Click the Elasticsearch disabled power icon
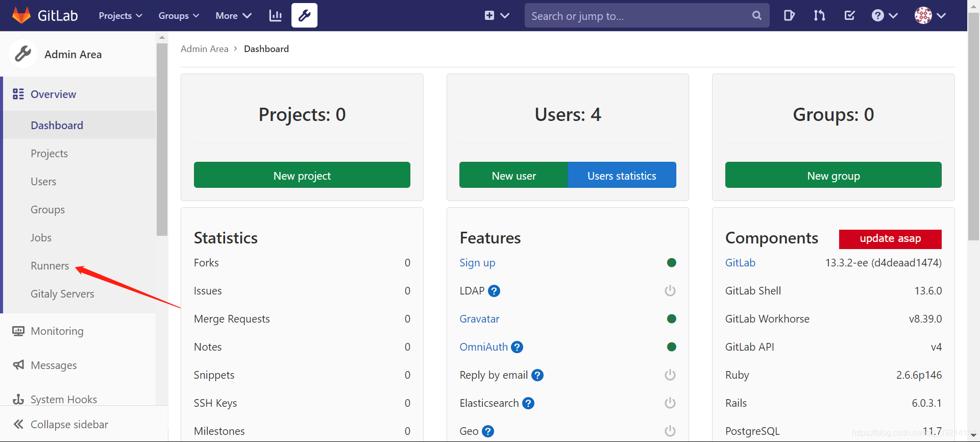 click(670, 403)
